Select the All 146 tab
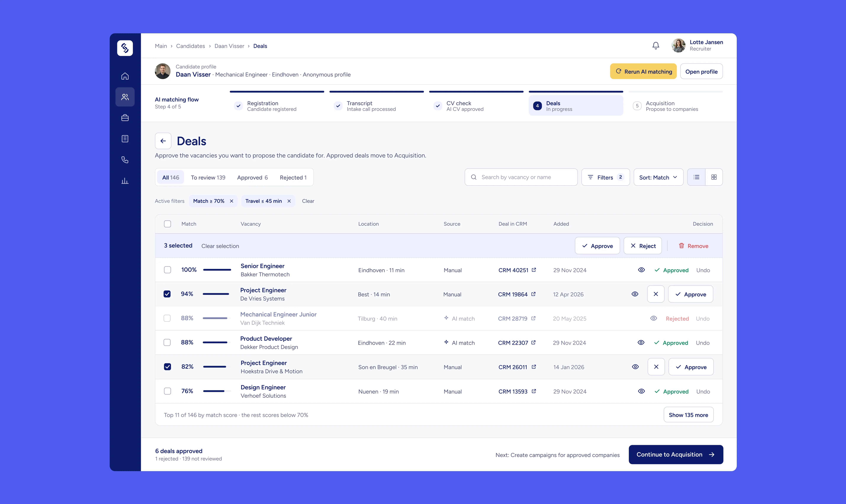 coord(171,177)
